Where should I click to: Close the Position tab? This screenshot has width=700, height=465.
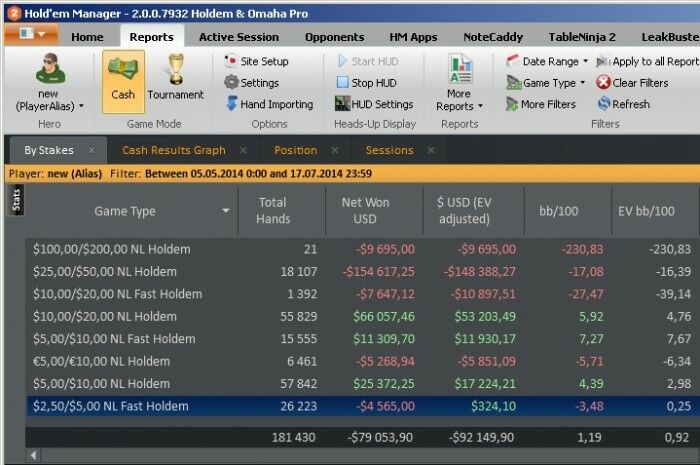point(335,150)
